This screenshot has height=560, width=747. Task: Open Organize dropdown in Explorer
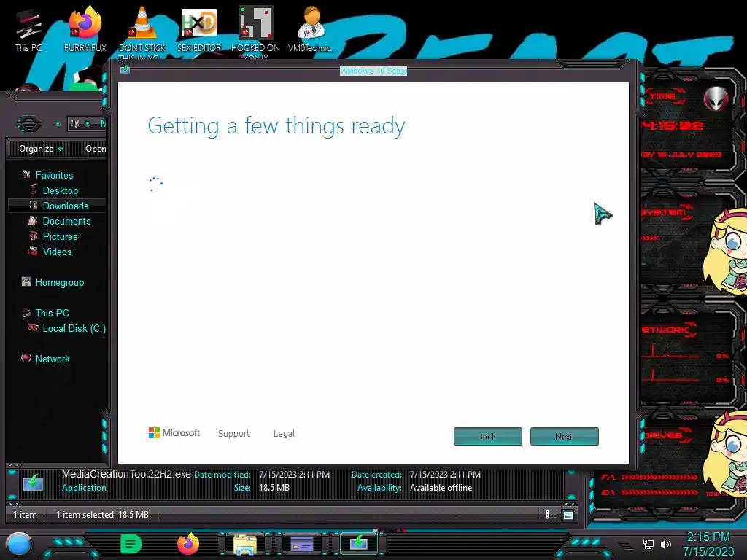41,149
